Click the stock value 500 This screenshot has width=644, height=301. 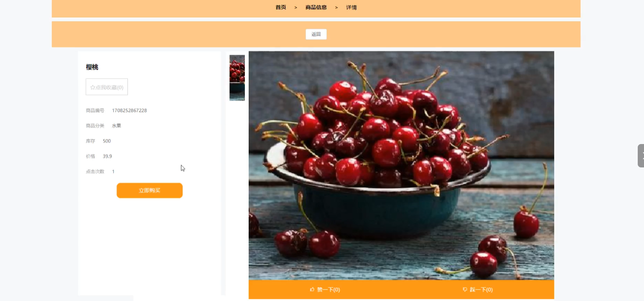[107, 141]
